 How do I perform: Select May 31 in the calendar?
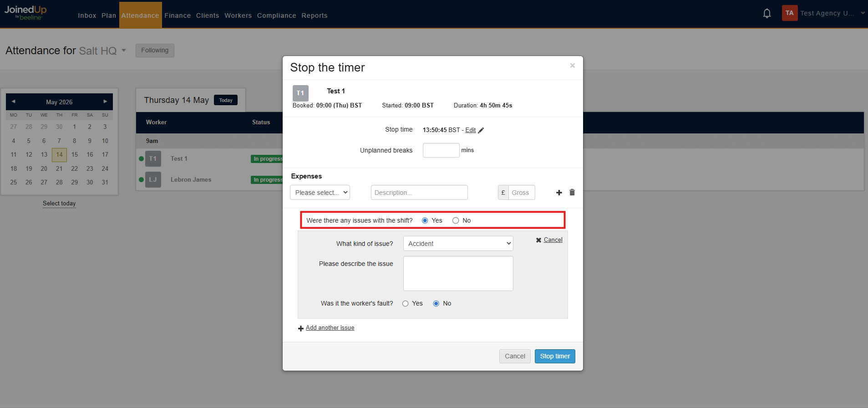tap(105, 182)
